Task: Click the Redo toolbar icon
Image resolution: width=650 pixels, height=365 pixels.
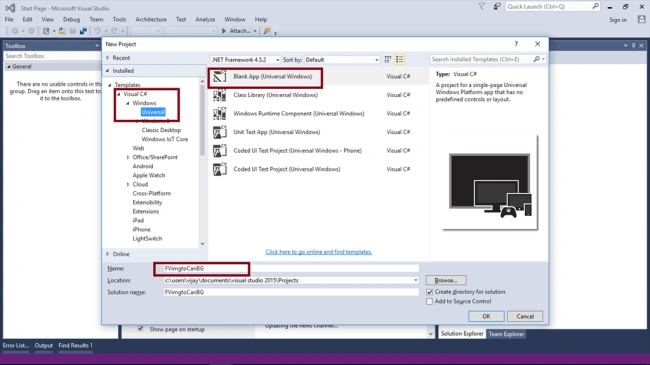Action: pyautogui.click(x=114, y=31)
